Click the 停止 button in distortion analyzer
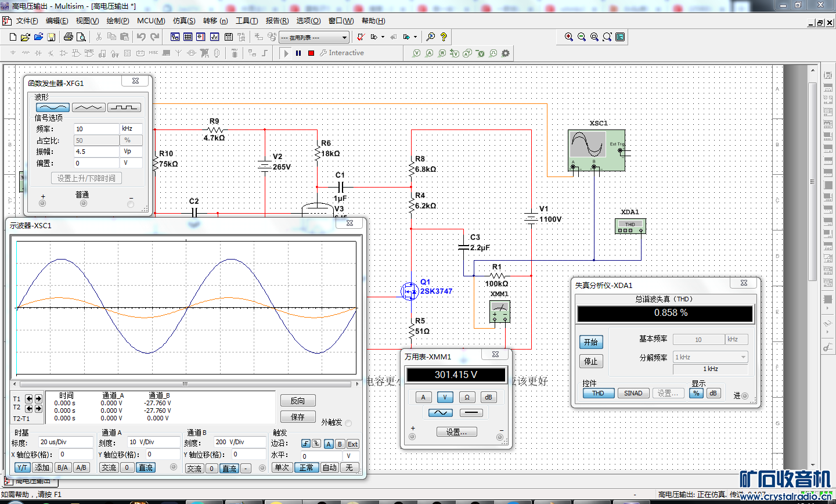 [x=590, y=361]
